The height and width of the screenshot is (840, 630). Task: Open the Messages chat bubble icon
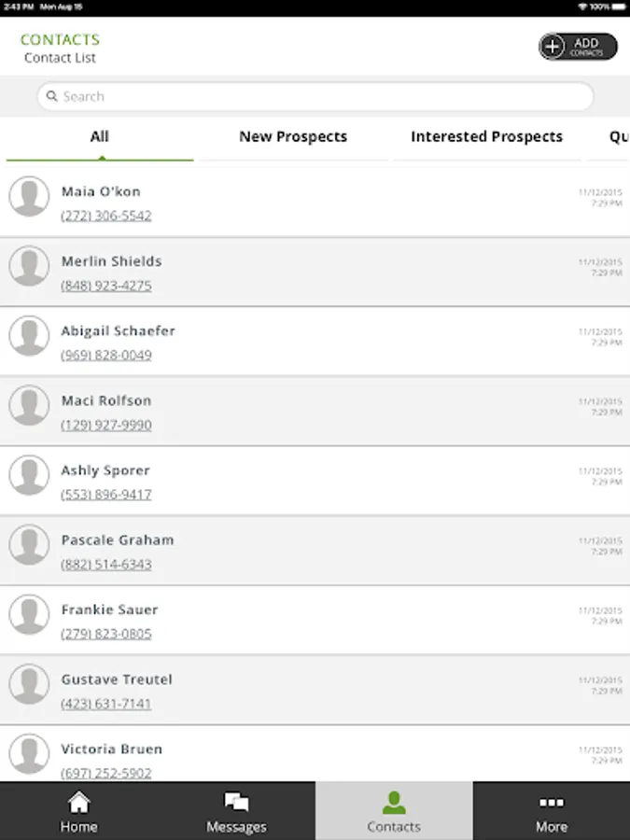click(236, 803)
